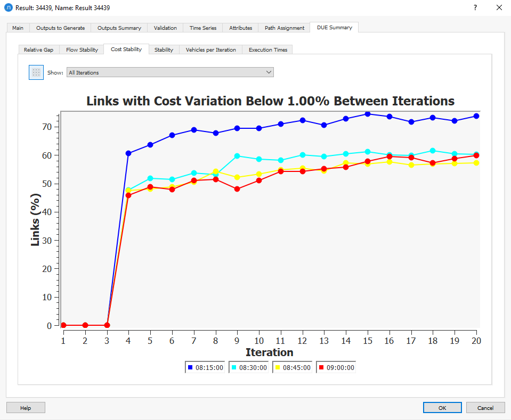
Task: Toggle the 08:30:00 legend entry
Action: pyautogui.click(x=249, y=366)
